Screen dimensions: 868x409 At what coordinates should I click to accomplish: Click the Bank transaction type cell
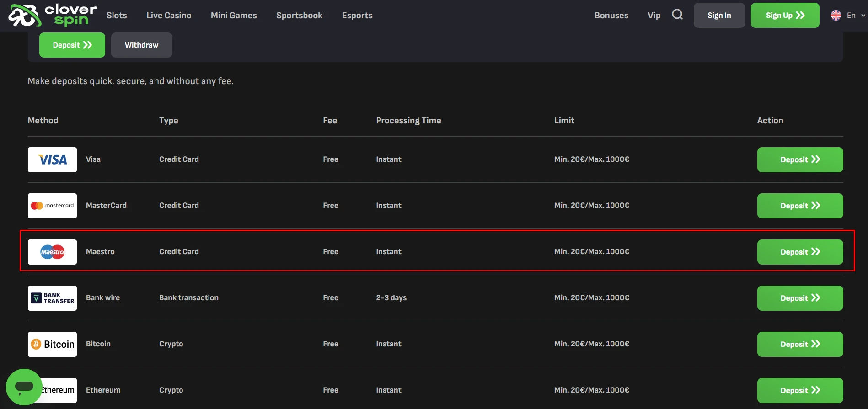(189, 297)
